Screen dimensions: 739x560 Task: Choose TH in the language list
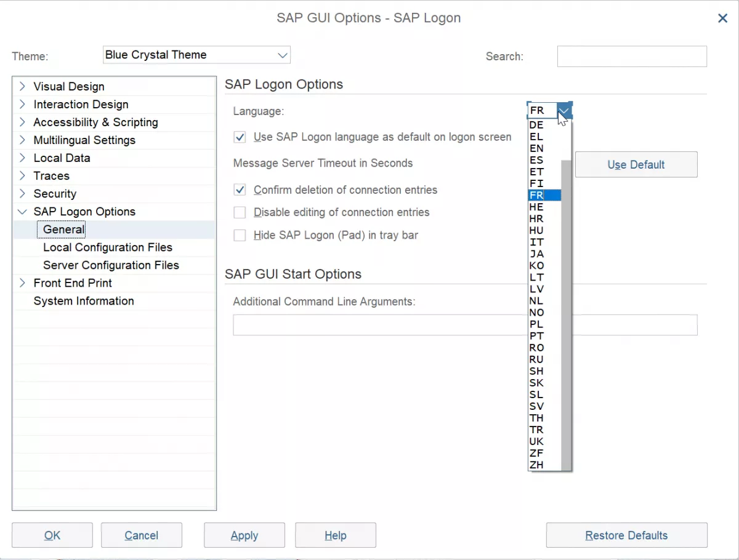(544, 418)
